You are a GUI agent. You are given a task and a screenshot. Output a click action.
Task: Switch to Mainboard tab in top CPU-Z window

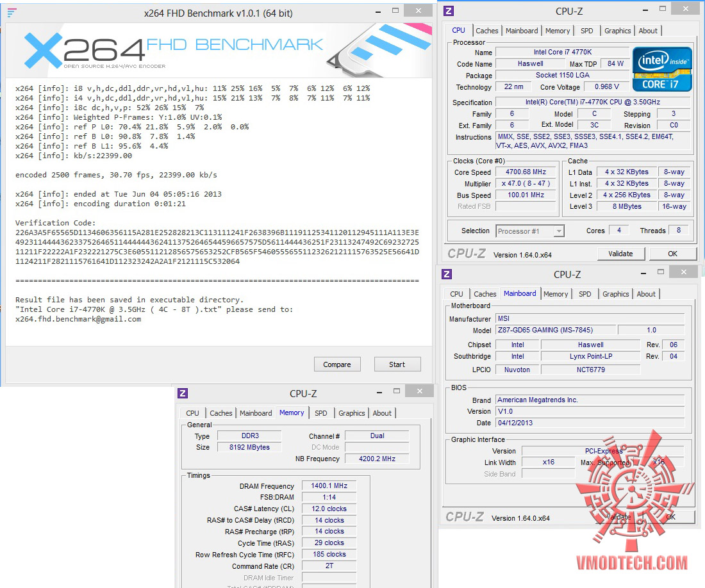click(522, 31)
